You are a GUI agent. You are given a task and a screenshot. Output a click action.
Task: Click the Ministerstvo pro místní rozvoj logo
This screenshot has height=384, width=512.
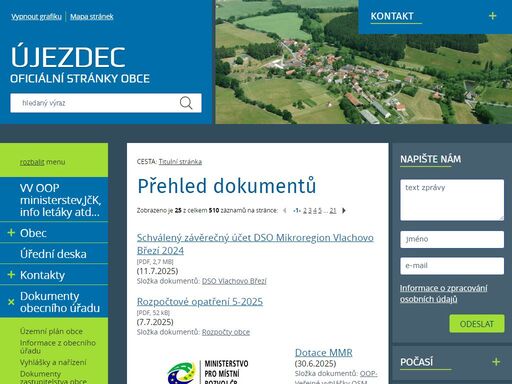(208, 371)
